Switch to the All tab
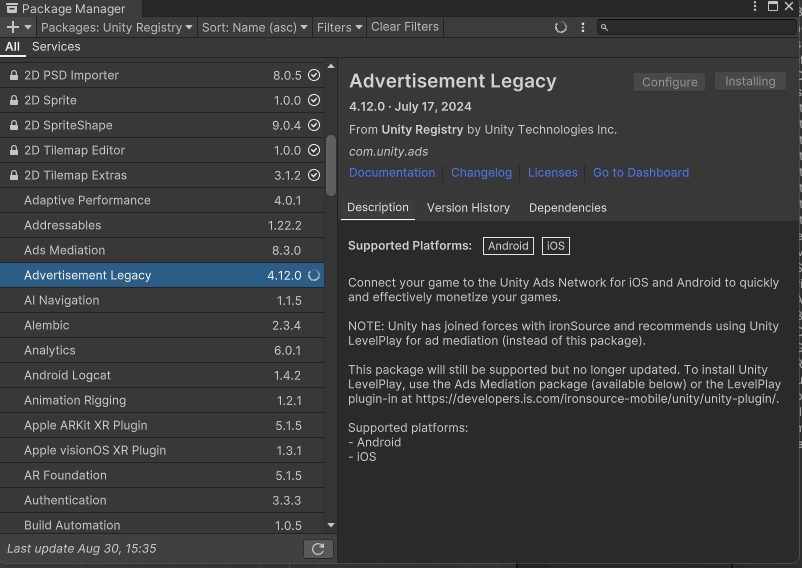Screen dimensions: 802x568 click(x=12, y=47)
